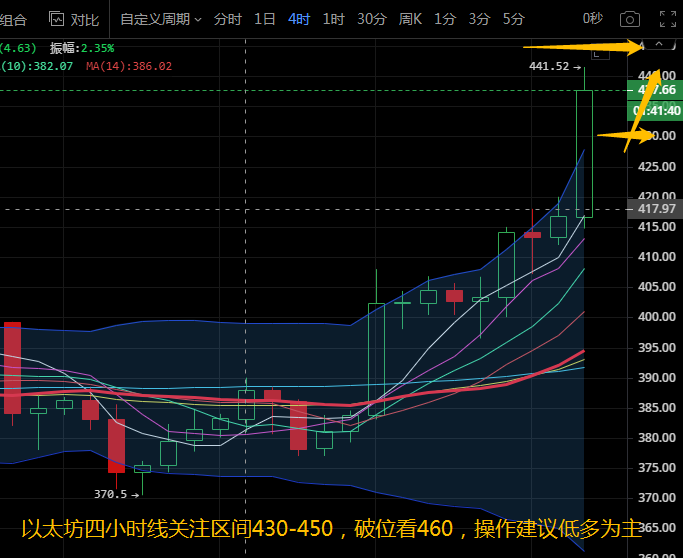Click the MA(14) indicator label
The image size is (683, 558).
pos(128,66)
